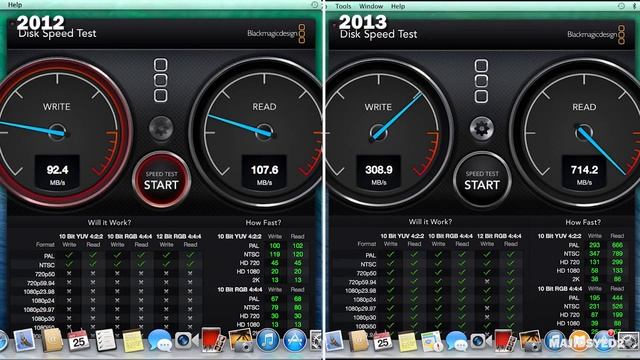This screenshot has width=640, height=360.
Task: Click 'How Fast?' heading in 2013 window
Action: [583, 222]
